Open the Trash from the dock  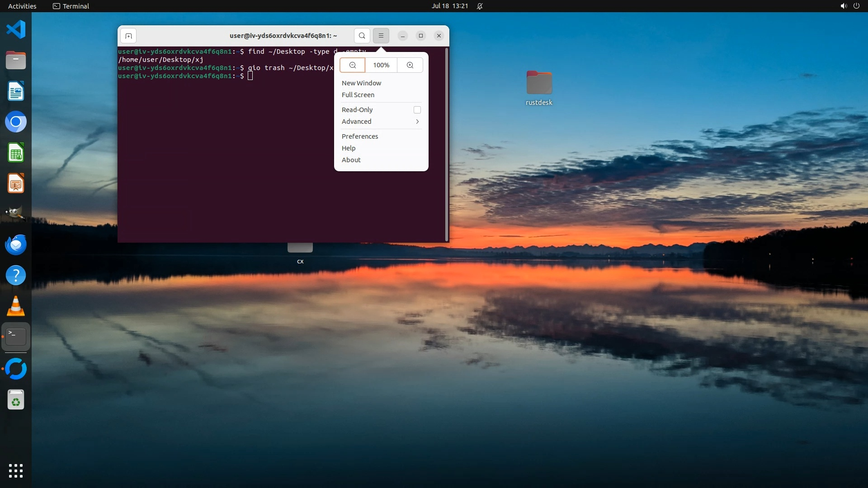coord(16,400)
